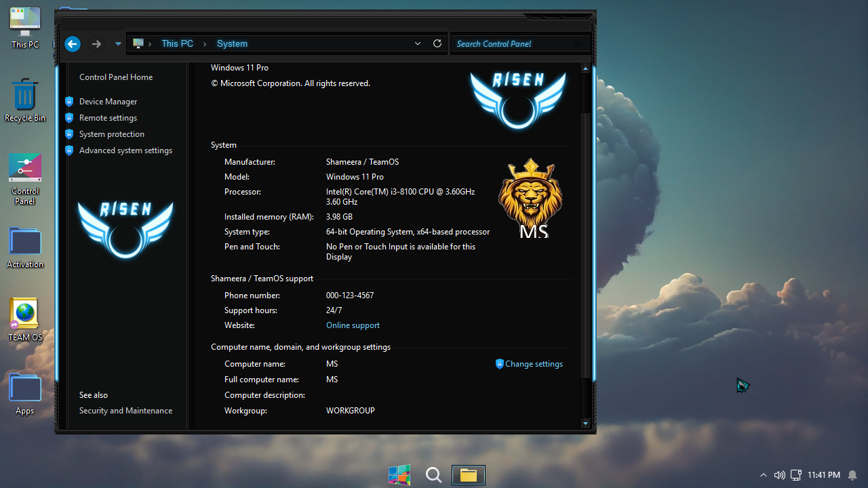The image size is (868, 488).
Task: Click the Back navigation arrow
Action: (73, 44)
